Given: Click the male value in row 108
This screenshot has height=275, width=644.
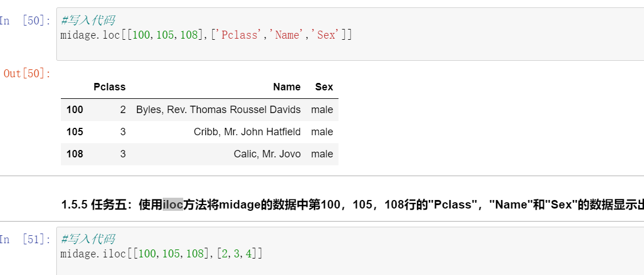Looking at the screenshot, I should click(322, 154).
